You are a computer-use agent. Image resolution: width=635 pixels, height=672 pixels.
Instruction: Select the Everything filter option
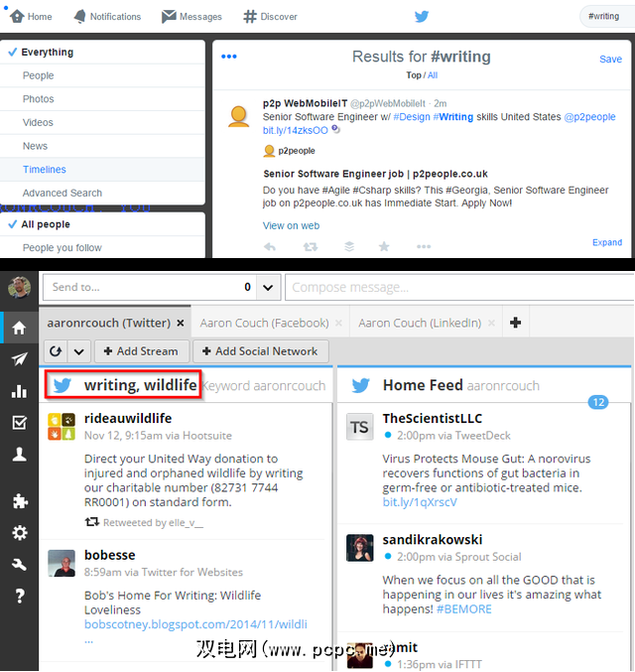click(x=48, y=53)
